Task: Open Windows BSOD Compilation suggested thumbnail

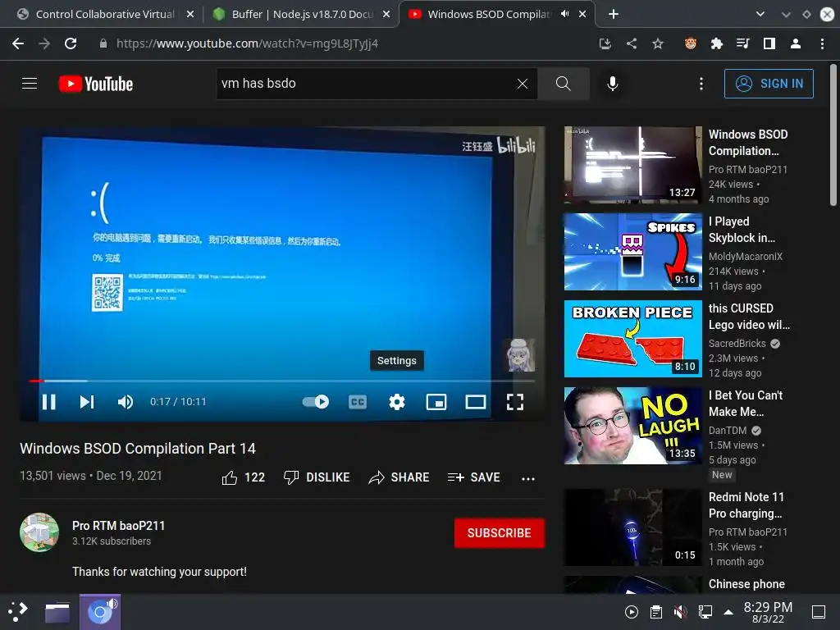Action: point(632,164)
